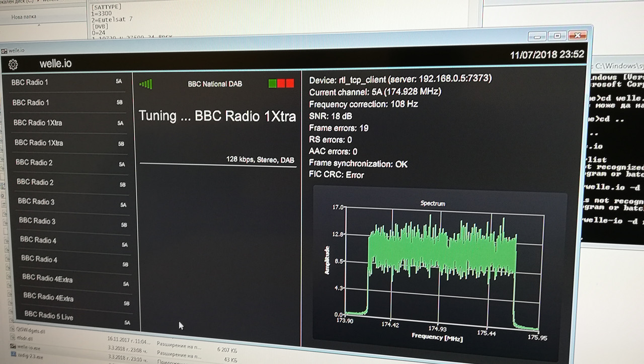Click the Spectrum chart title
This screenshot has height=364, width=644.
[433, 203]
